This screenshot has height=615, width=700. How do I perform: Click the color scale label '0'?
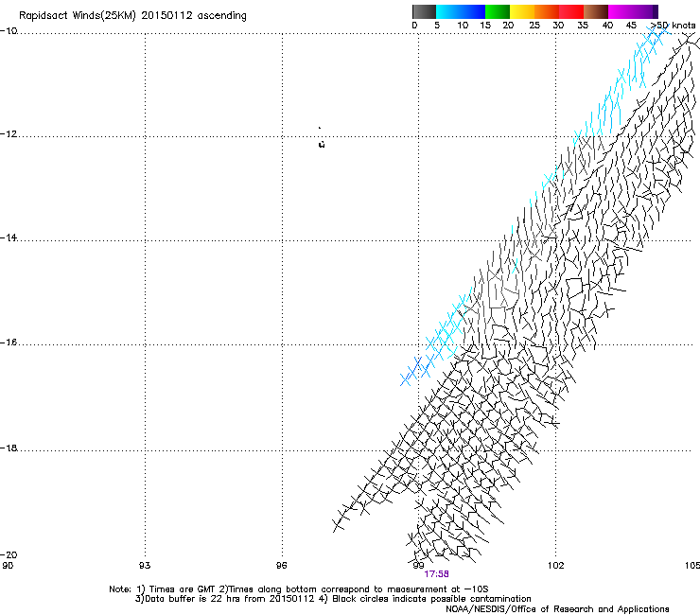pyautogui.click(x=414, y=26)
